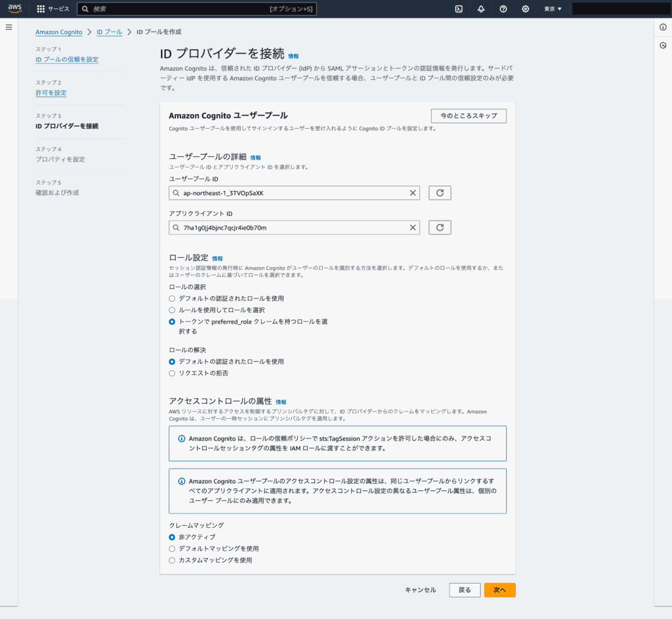Go to step 1 'ID プールの信頼を設定'
Image resolution: width=672 pixels, height=619 pixels.
67,60
